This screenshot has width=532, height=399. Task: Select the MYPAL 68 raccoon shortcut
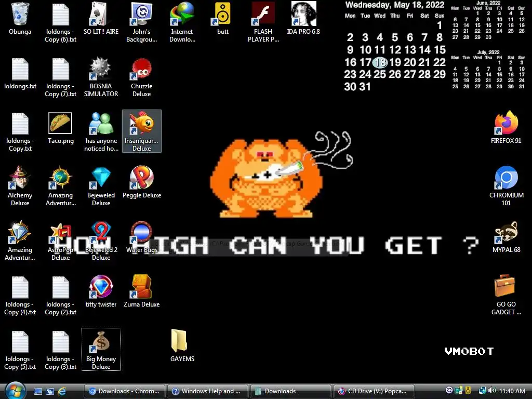point(506,237)
